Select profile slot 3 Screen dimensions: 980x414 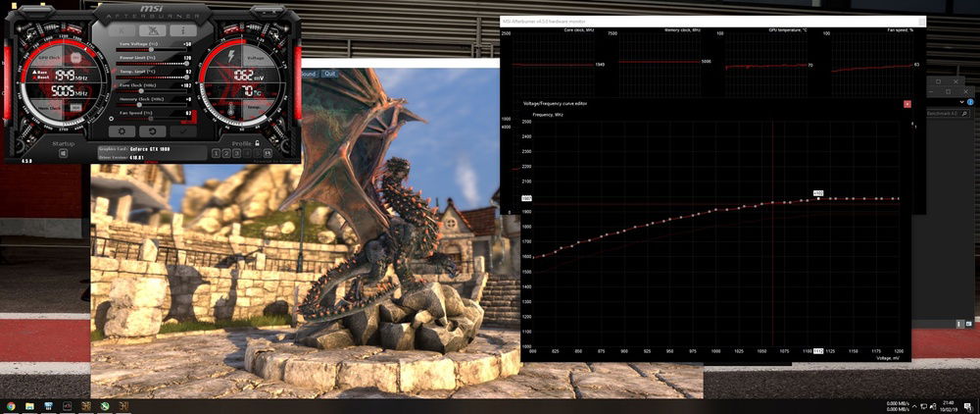(x=237, y=153)
